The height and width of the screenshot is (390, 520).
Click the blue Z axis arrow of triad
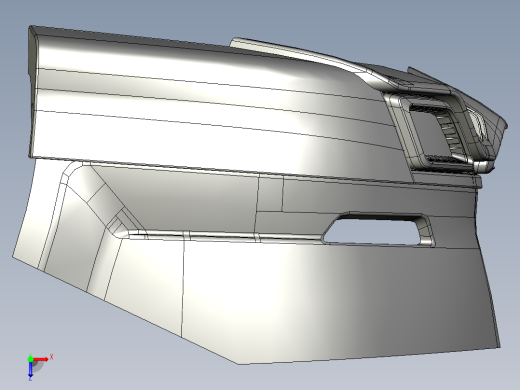30,369
